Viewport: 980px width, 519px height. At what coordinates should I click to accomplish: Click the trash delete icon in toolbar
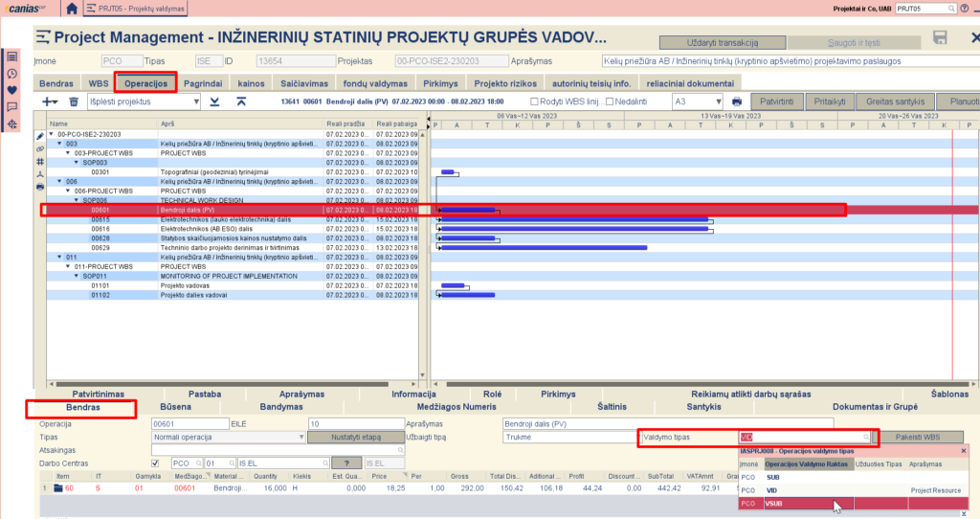tap(74, 102)
